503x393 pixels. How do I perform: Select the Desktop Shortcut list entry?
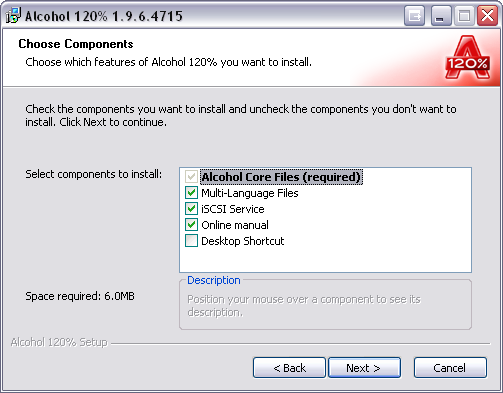(x=243, y=241)
